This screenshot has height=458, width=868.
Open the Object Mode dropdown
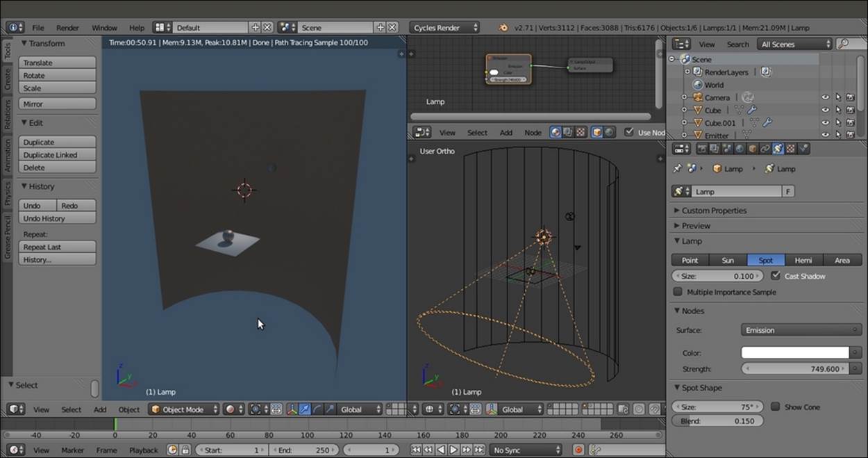tap(183, 409)
